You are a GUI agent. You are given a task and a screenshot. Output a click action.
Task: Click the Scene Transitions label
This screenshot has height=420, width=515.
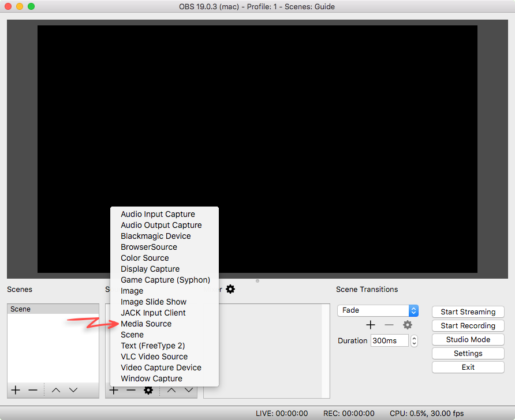click(x=367, y=290)
